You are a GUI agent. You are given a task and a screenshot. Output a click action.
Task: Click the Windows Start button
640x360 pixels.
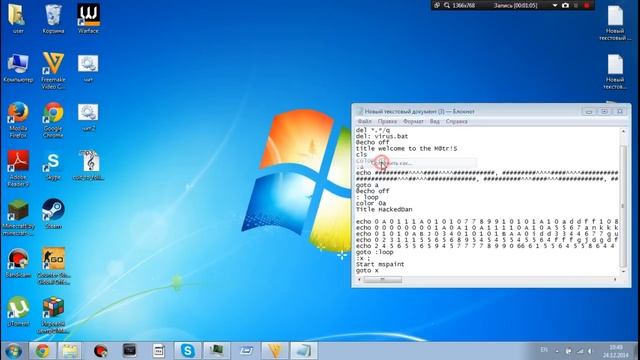(x=14, y=351)
